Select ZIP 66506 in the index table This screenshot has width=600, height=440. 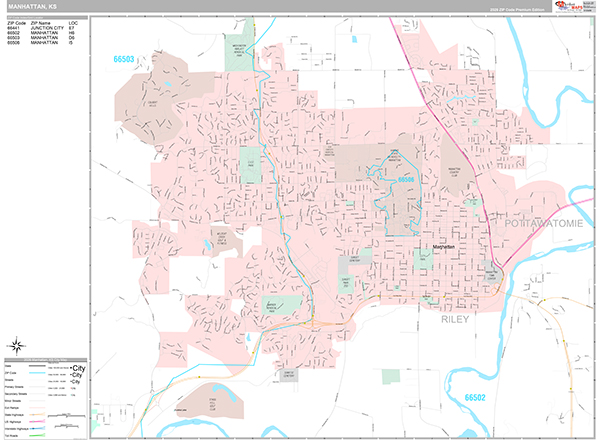coord(13,43)
